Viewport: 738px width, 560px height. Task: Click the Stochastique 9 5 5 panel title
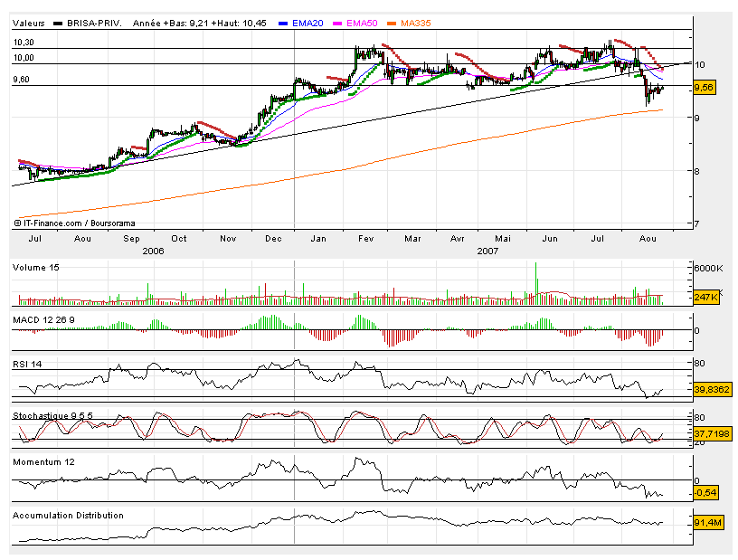click(x=52, y=415)
